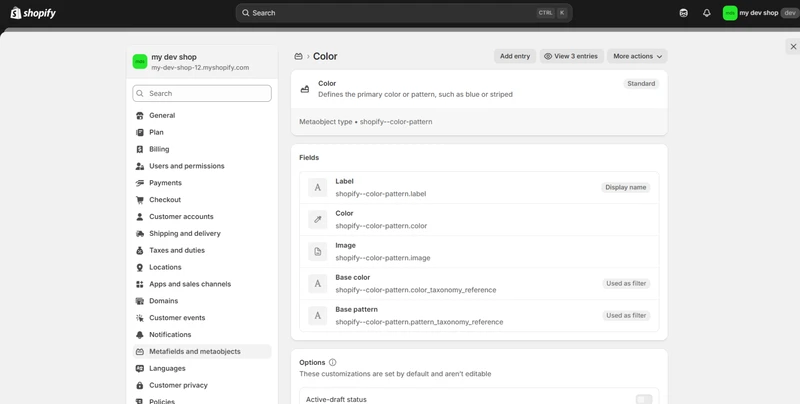800x404 pixels.
Task: Select Metafields and metaobjects in sidebar
Action: (x=202, y=351)
